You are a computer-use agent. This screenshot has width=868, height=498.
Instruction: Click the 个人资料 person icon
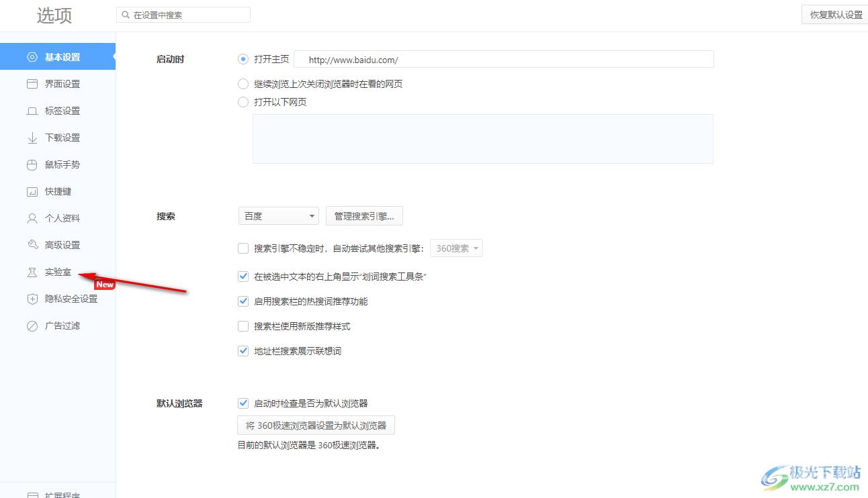click(x=32, y=218)
